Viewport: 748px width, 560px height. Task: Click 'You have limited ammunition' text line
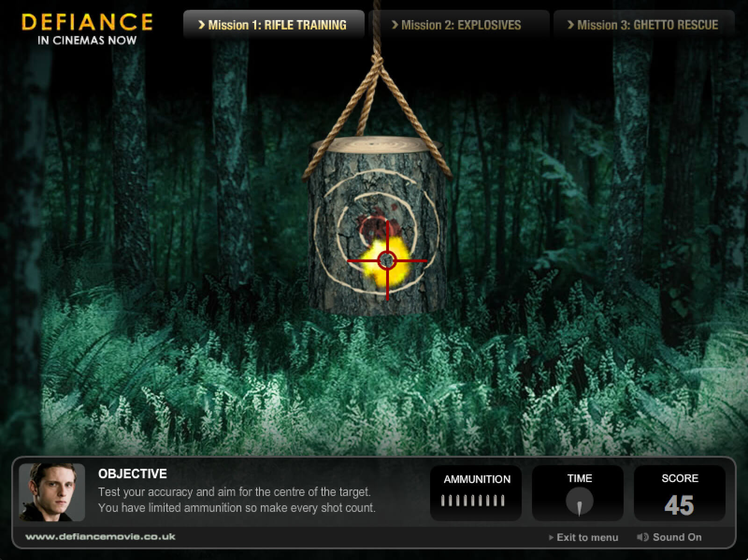point(237,508)
